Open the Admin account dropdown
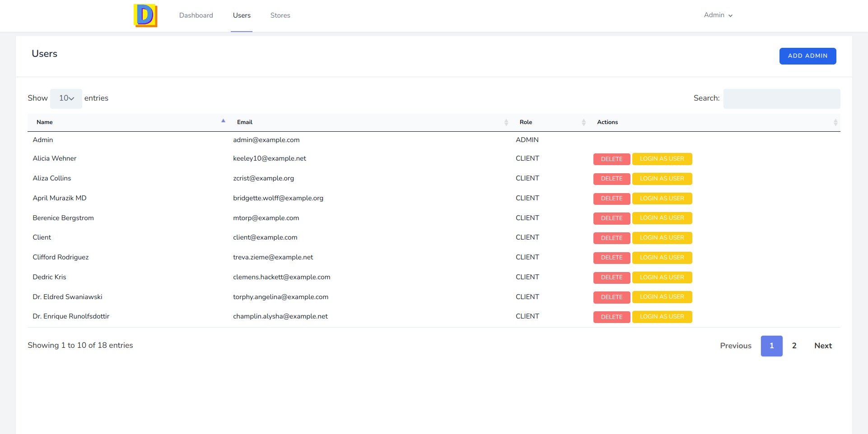Image resolution: width=868 pixels, height=434 pixels. coord(718,15)
